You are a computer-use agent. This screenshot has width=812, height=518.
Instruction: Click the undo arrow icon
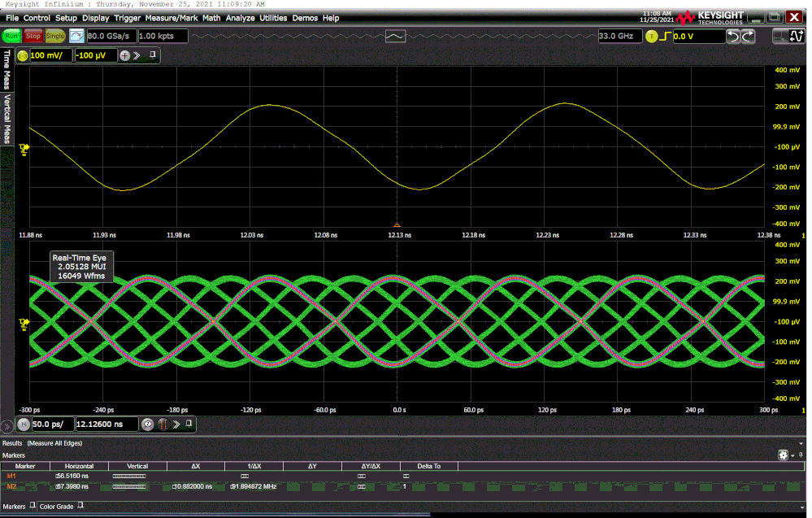pos(733,36)
